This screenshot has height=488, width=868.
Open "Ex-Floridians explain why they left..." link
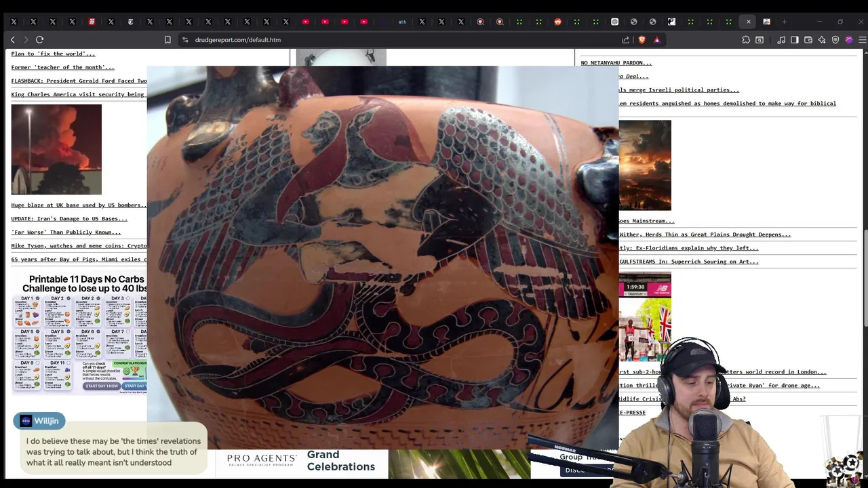pyautogui.click(x=688, y=247)
